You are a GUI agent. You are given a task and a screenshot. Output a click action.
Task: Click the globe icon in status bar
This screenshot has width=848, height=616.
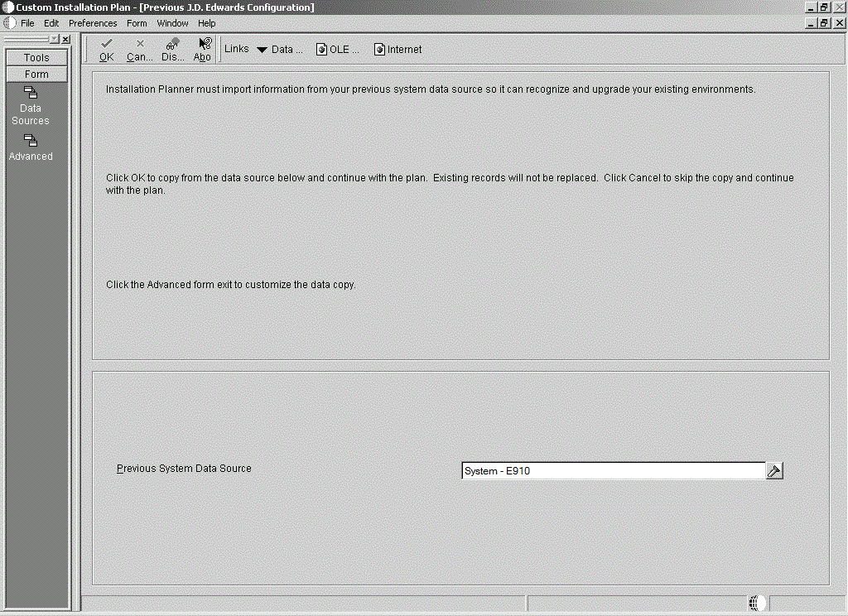(757, 603)
